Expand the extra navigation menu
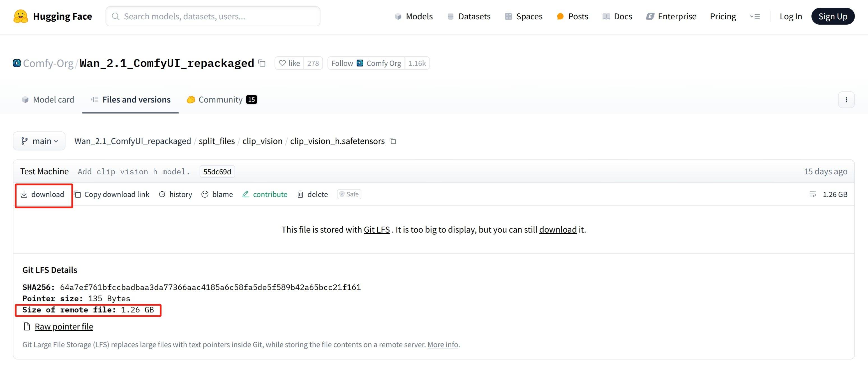 pos(755,16)
